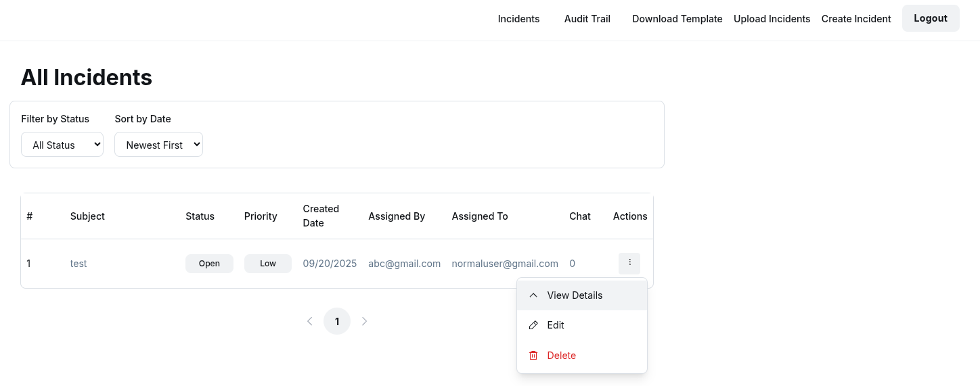Click the Low priority badge

tap(268, 264)
